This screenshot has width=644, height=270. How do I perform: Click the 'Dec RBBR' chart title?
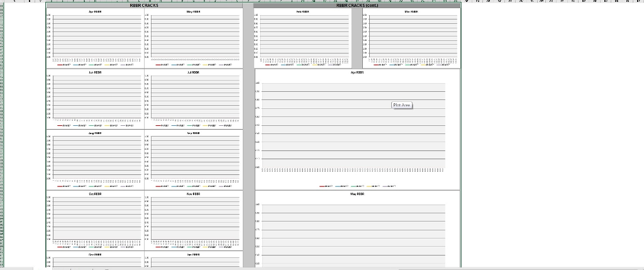tap(96, 255)
